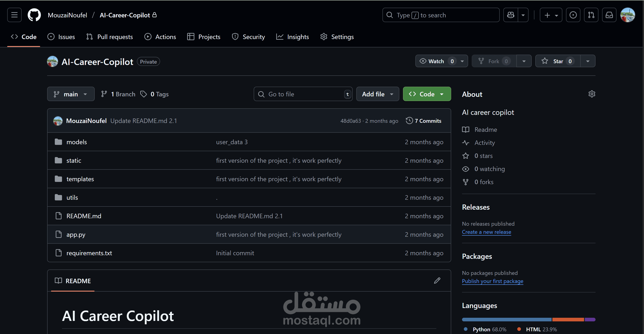The height and width of the screenshot is (334, 644).
Task: Open the 1 Branch link
Action: point(118,94)
